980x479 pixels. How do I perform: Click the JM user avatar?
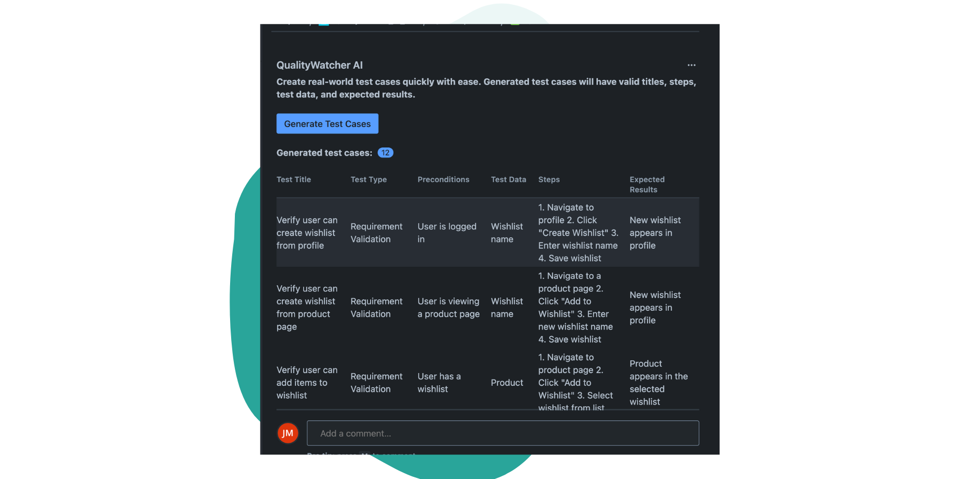coord(288,433)
